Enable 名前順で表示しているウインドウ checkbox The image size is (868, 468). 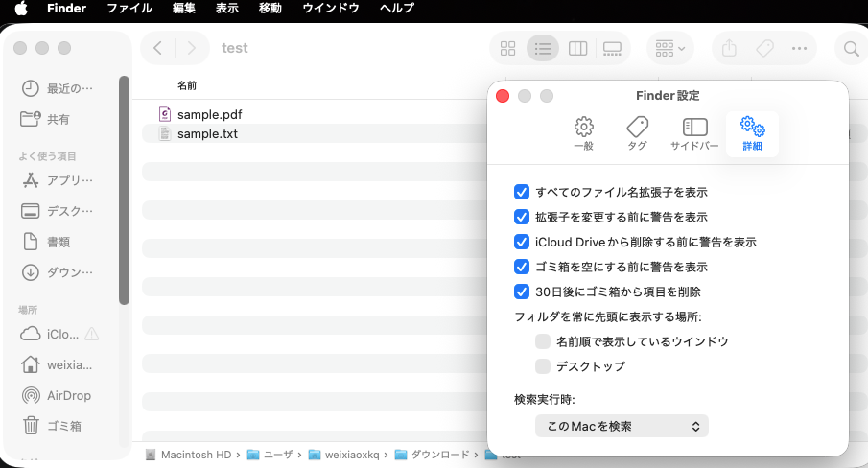pyautogui.click(x=543, y=341)
